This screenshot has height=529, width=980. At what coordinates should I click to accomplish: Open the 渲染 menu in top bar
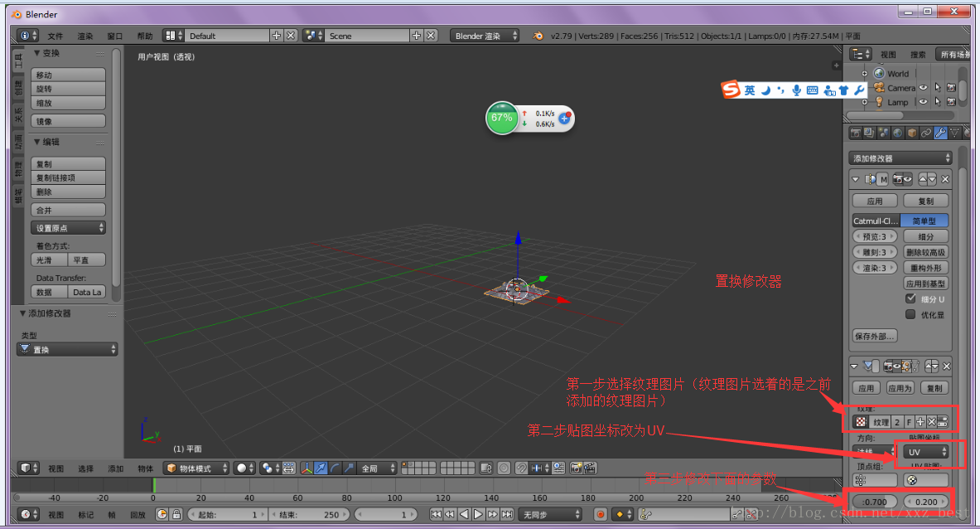pyautogui.click(x=85, y=36)
